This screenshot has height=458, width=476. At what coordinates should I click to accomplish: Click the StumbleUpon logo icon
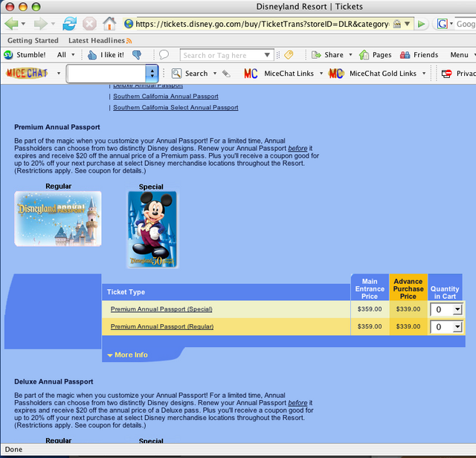8,55
